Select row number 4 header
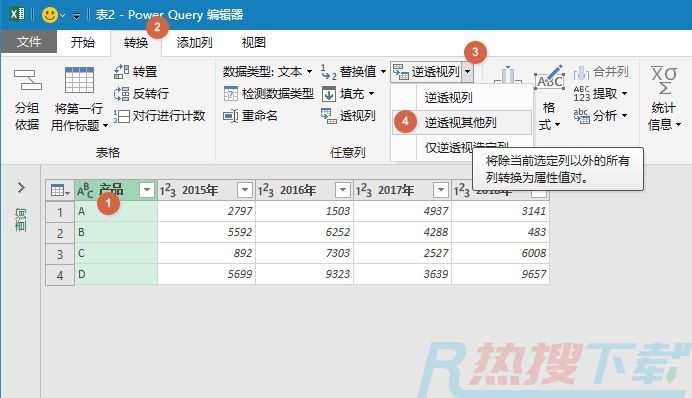 click(x=60, y=275)
